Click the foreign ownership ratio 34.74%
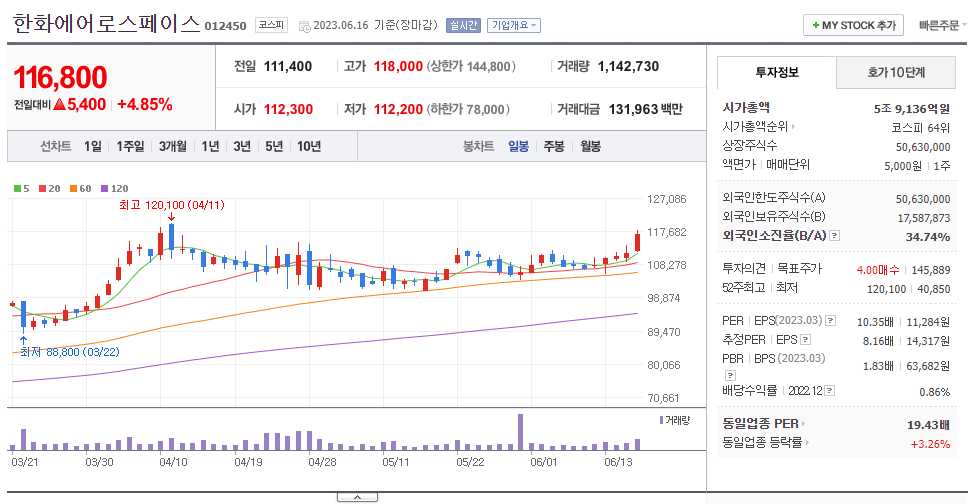 pyautogui.click(x=928, y=237)
